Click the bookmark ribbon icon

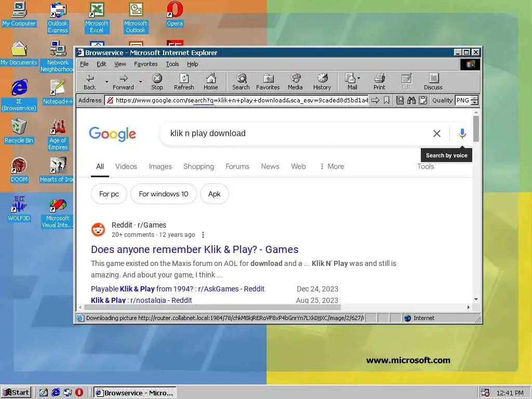[387, 100]
